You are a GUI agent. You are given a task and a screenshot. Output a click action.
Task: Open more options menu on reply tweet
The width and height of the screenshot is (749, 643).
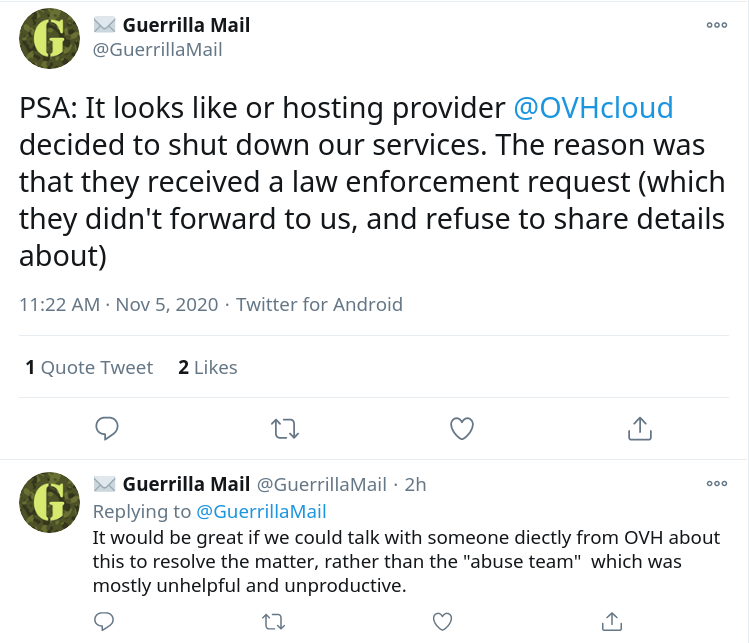pos(717,483)
